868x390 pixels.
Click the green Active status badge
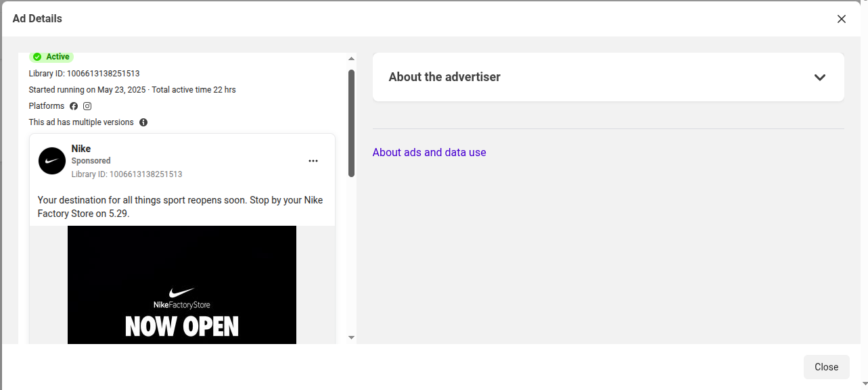51,57
